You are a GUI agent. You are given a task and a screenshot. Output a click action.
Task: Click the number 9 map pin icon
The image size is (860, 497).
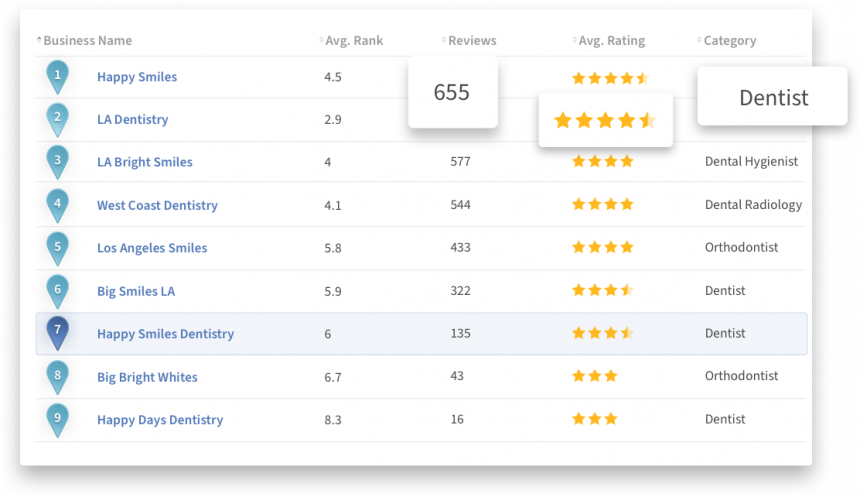click(58, 419)
